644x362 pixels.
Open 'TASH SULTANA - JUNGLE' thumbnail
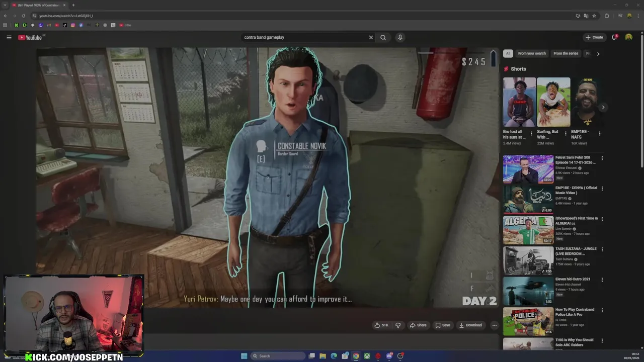528,260
